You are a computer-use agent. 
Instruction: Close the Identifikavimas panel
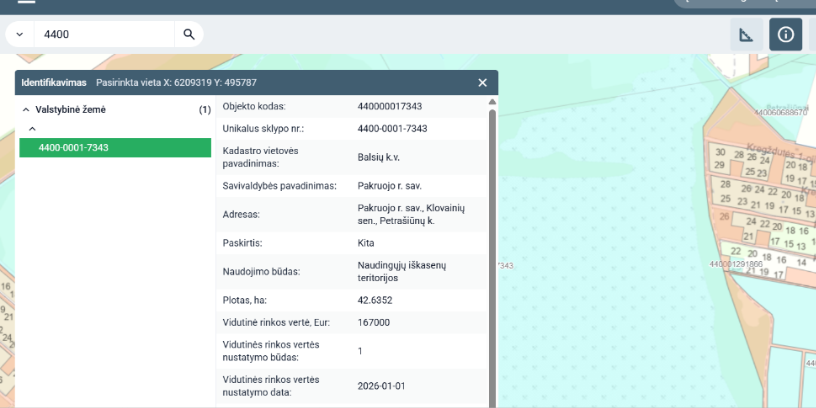[x=482, y=83]
